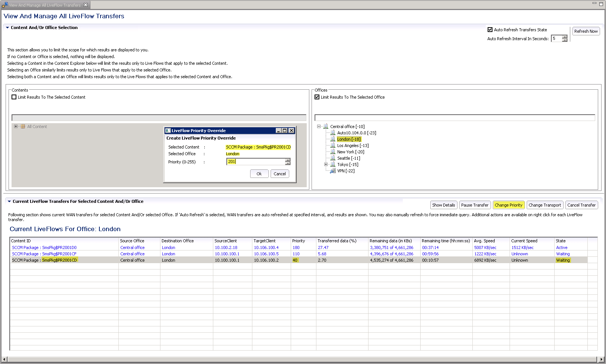Click the Show Details button
Screen dimensions: 606x364
pyautogui.click(x=443, y=205)
